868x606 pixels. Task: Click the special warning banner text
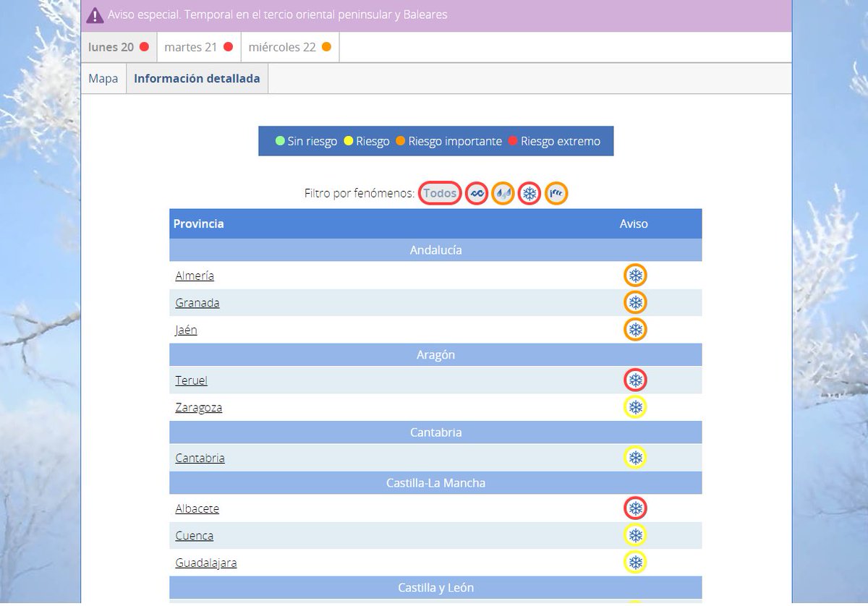[278, 14]
